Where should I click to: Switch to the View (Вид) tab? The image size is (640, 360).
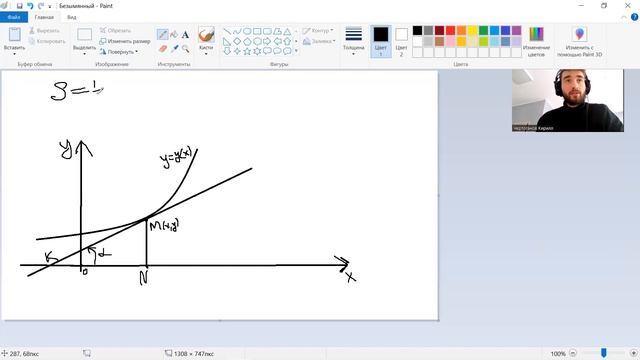pyautogui.click(x=71, y=17)
